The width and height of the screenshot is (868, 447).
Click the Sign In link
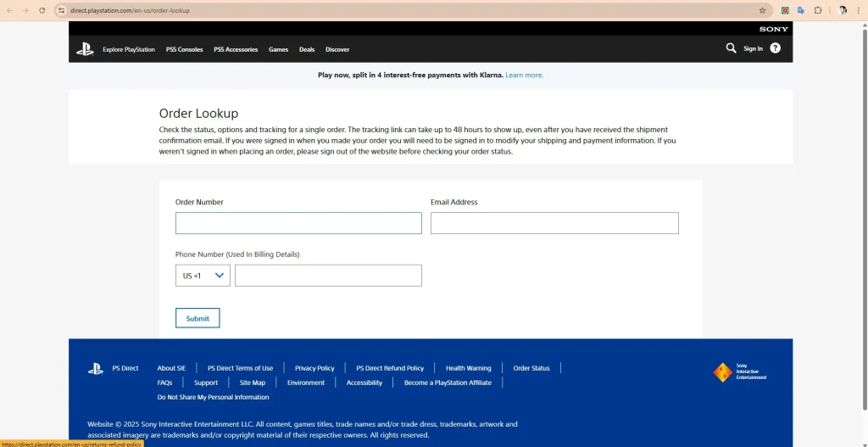pos(753,48)
